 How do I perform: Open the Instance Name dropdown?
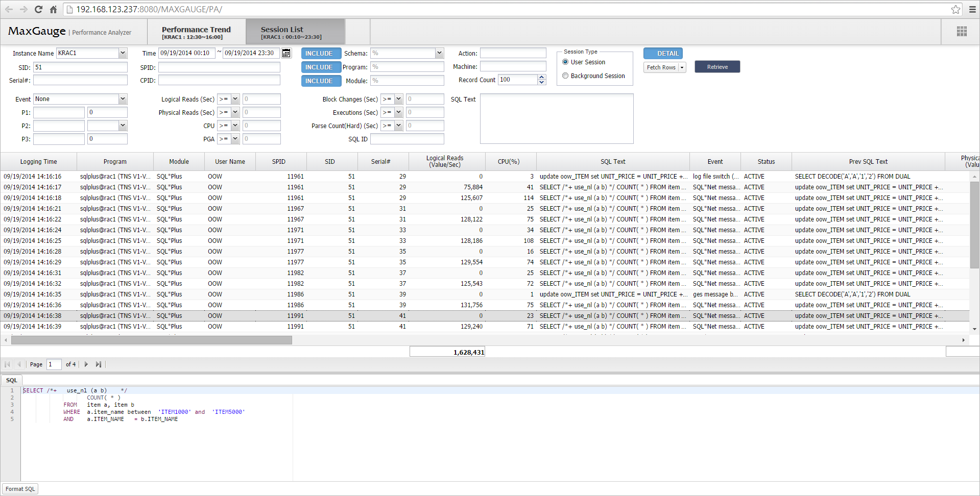tap(123, 53)
